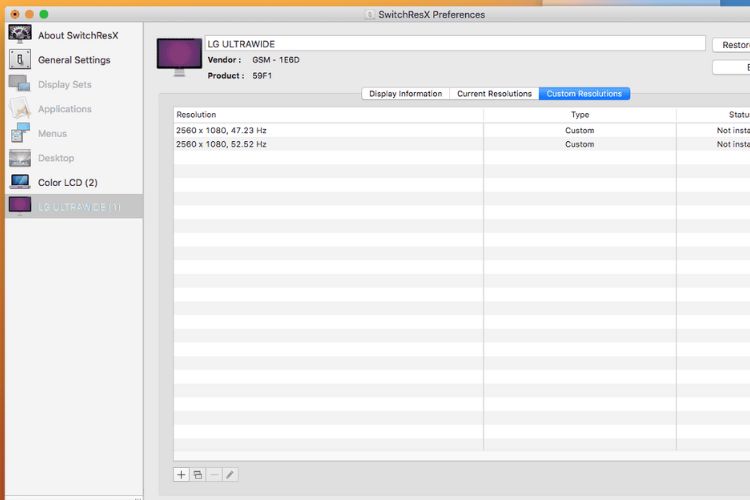
Task: Select the LG ULTRAWIDE monitor sidebar icon
Action: [x=20, y=206]
